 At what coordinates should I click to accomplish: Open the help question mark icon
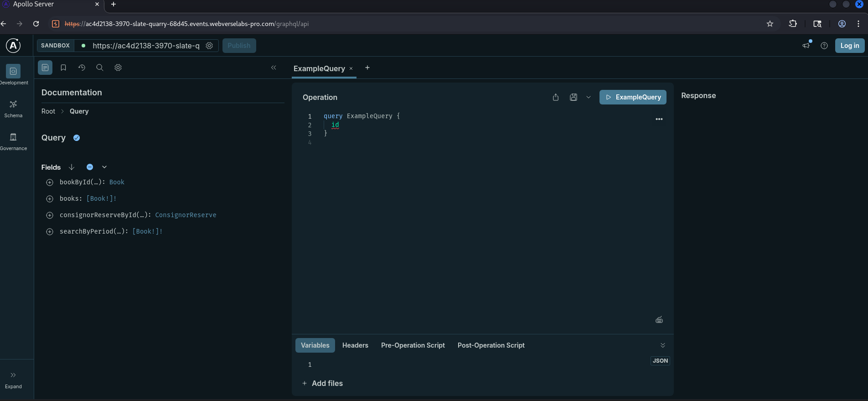824,46
